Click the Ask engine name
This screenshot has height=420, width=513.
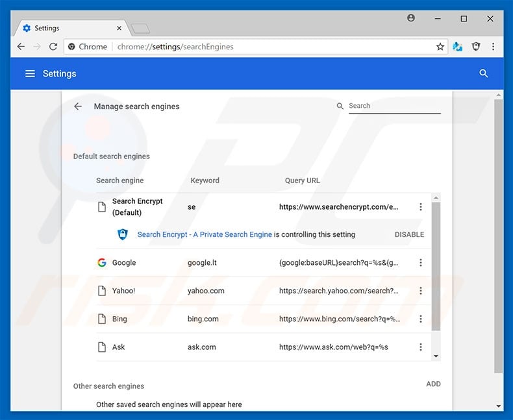(118, 347)
